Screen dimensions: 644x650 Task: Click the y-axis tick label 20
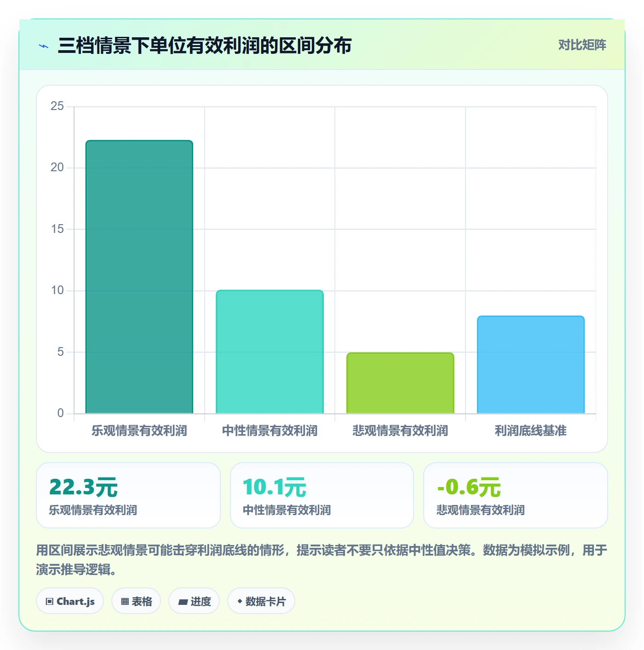(x=57, y=168)
